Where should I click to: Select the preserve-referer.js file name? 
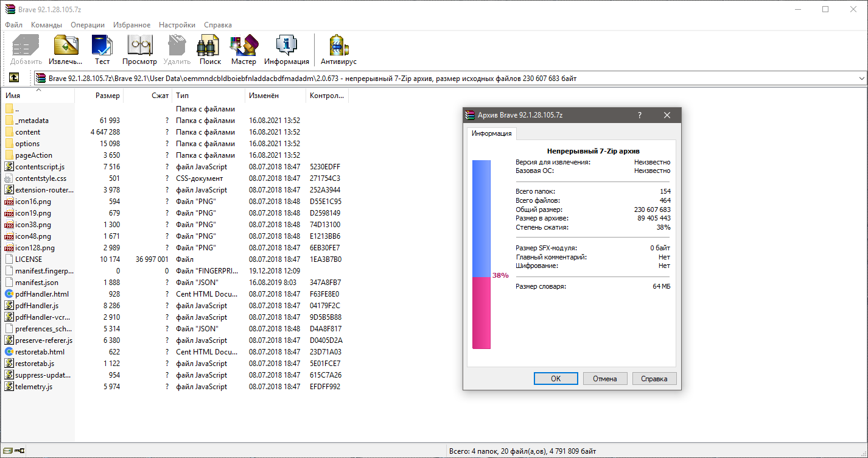tap(44, 340)
